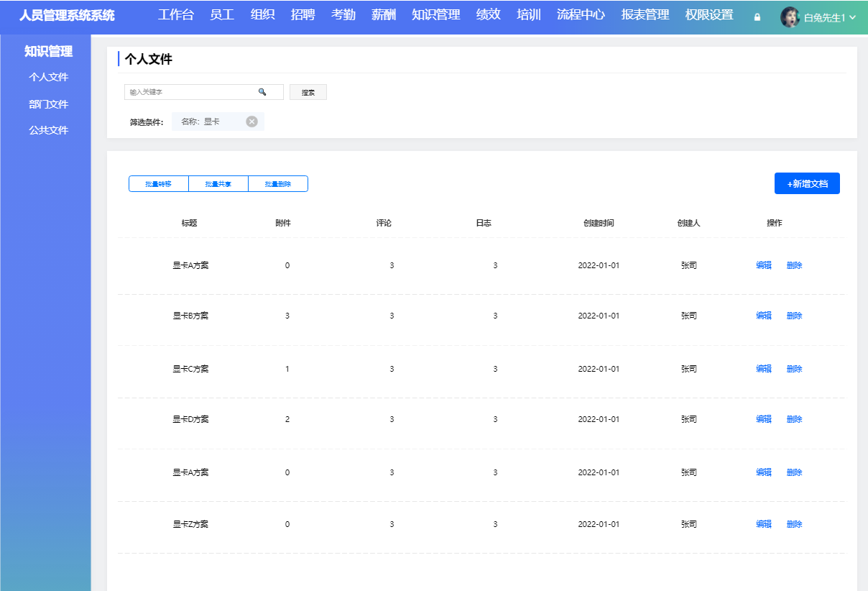Click the lock icon in the top bar
Image resolution: width=868 pixels, height=591 pixels.
[756, 16]
